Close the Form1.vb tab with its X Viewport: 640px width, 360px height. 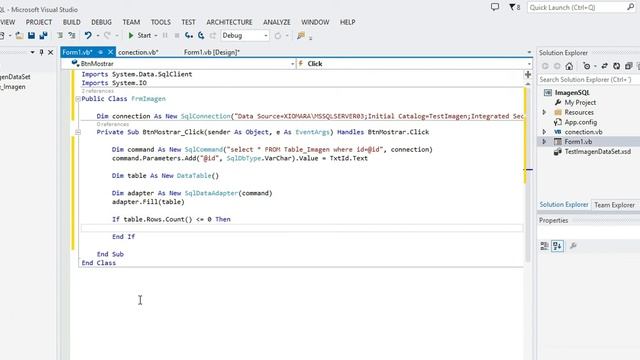pos(110,52)
